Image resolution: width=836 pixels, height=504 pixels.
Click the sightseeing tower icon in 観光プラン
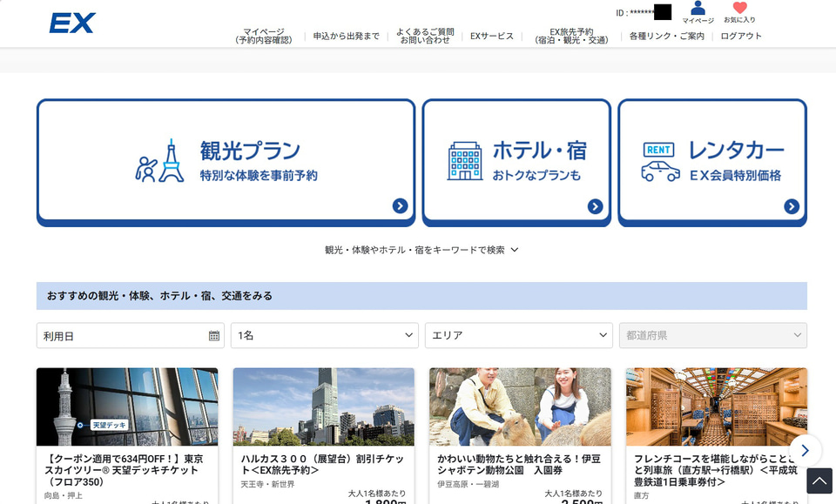coord(159,161)
